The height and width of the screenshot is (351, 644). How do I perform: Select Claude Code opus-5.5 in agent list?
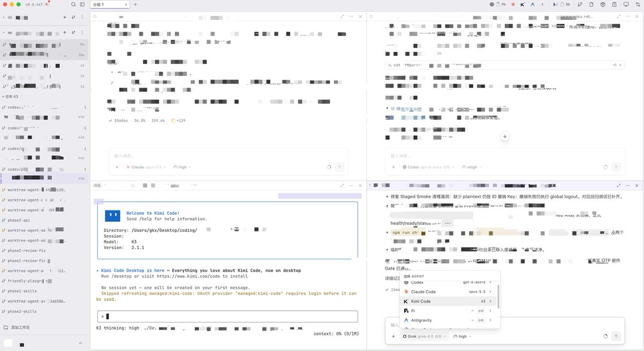pyautogui.click(x=449, y=292)
